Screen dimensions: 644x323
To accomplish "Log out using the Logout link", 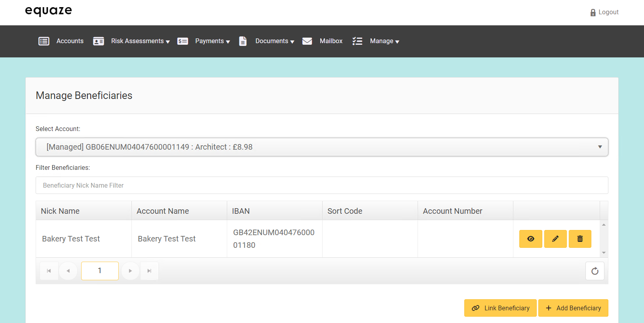I will click(604, 12).
